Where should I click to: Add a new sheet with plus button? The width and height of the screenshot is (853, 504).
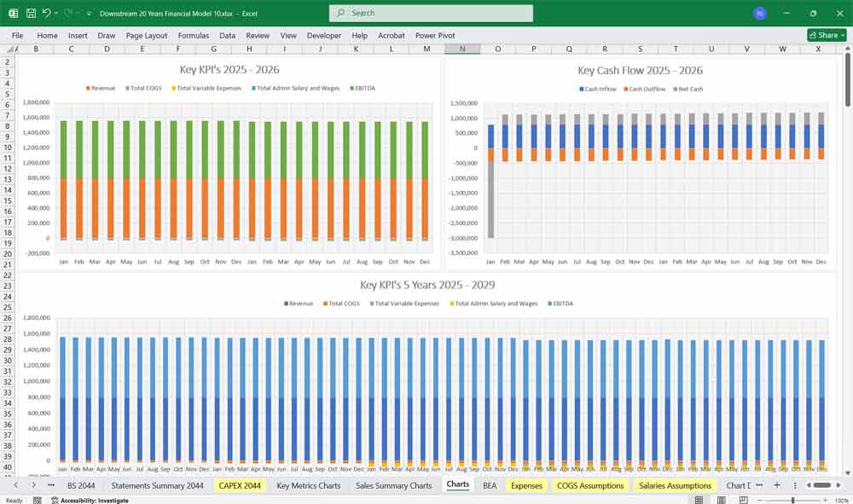click(x=776, y=485)
